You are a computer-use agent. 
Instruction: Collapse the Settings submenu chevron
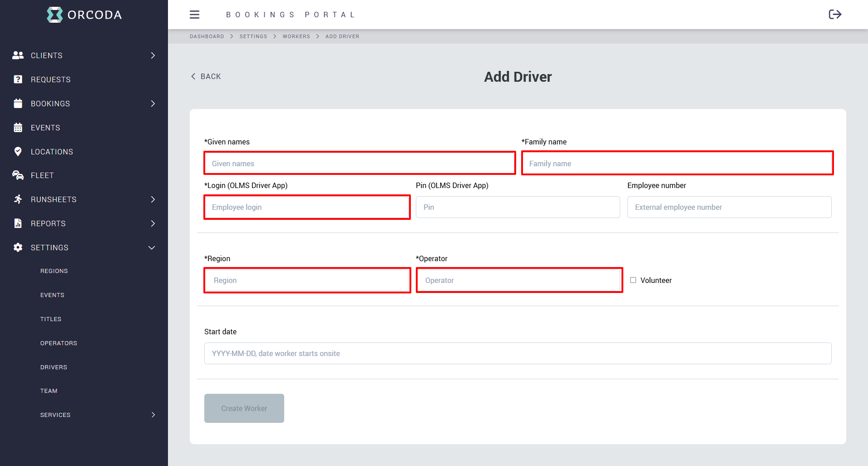pyautogui.click(x=152, y=248)
